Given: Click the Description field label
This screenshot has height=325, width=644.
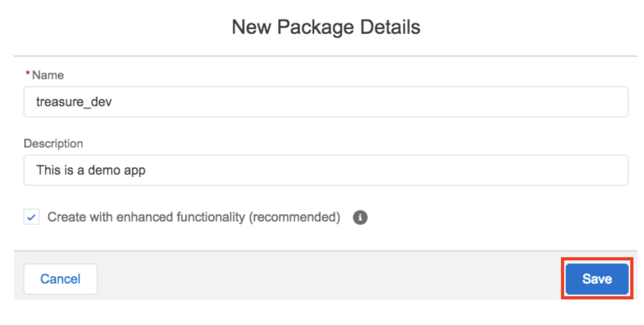Looking at the screenshot, I should tap(53, 143).
